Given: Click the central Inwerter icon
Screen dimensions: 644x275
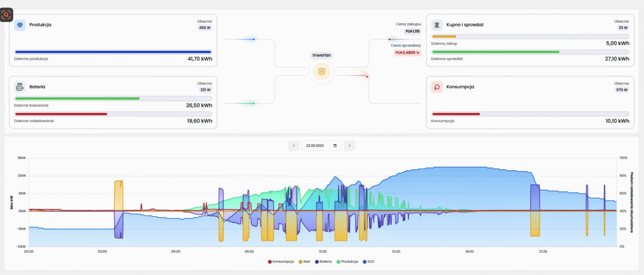Looking at the screenshot, I should 321,71.
